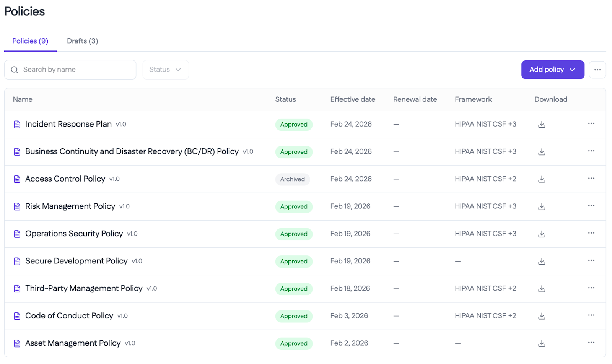The height and width of the screenshot is (364, 612).
Task: Open the ellipsis menu next to Add policy
Action: point(597,70)
